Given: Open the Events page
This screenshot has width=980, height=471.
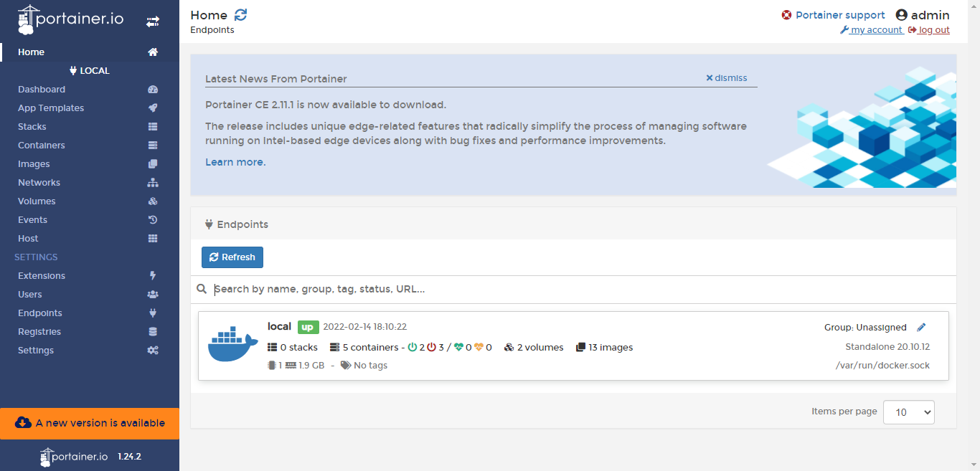Looking at the screenshot, I should pyautogui.click(x=90, y=220).
